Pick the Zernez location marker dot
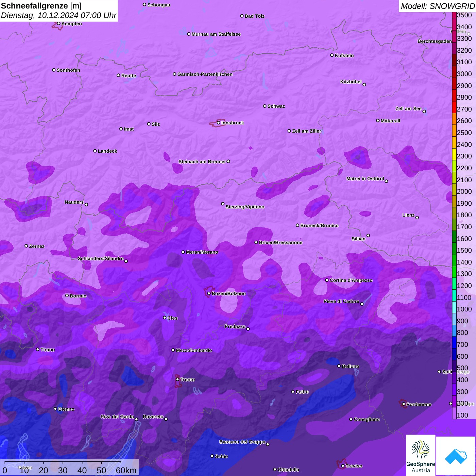The image size is (476, 476). tap(27, 246)
